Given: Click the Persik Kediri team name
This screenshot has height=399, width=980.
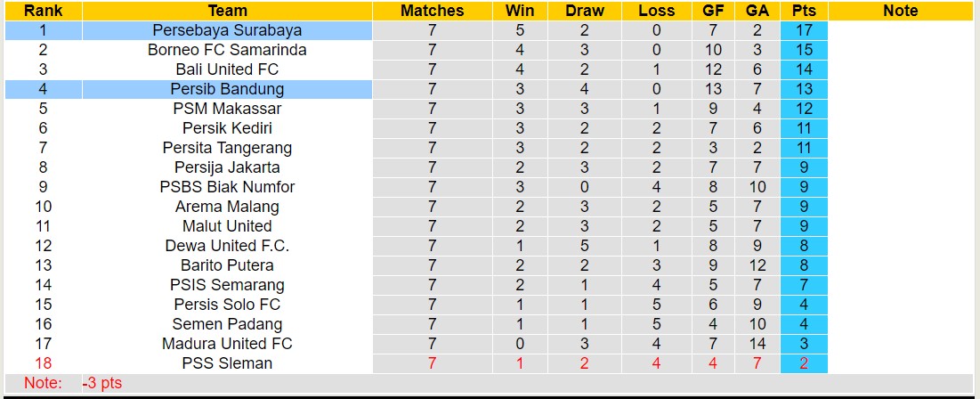Looking at the screenshot, I should [x=227, y=128].
